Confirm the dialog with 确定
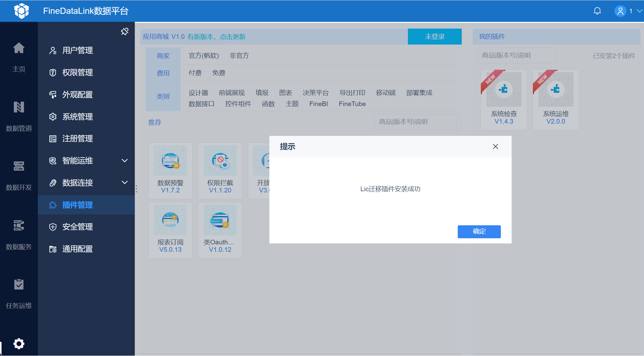Image resolution: width=644 pixels, height=356 pixels. pos(479,232)
